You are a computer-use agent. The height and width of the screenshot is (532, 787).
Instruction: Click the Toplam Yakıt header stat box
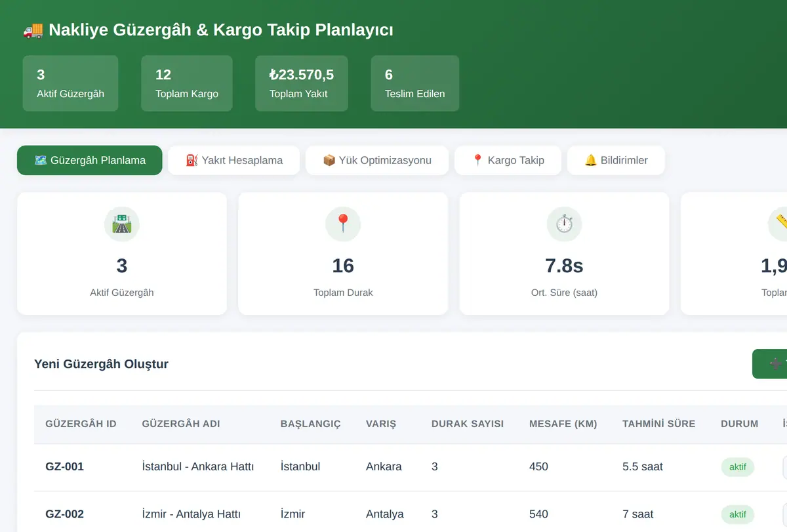pyautogui.click(x=302, y=83)
